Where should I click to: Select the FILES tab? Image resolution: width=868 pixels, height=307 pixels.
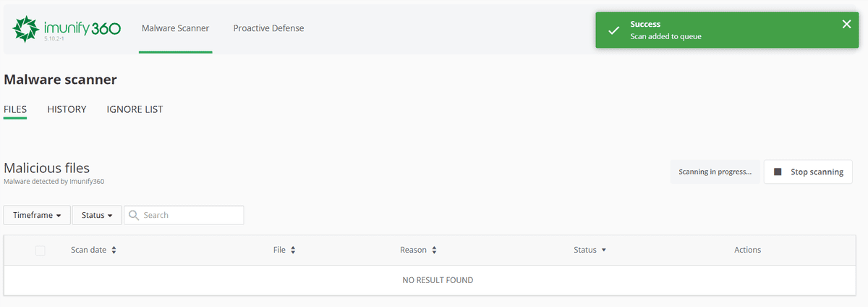coord(15,109)
